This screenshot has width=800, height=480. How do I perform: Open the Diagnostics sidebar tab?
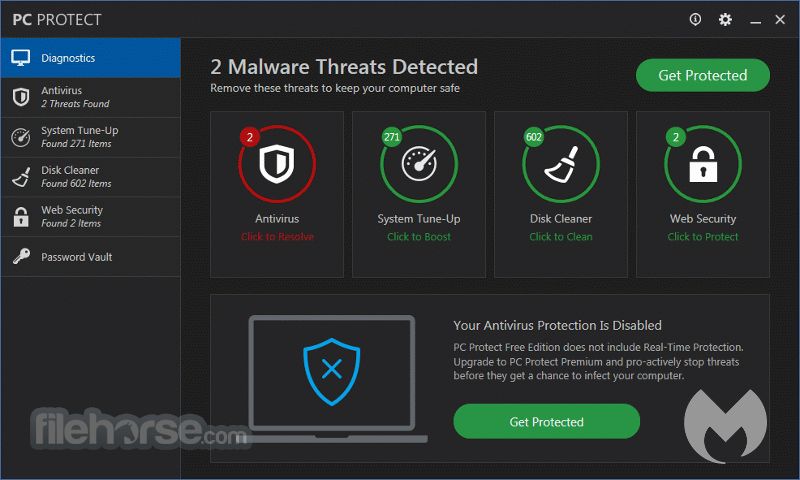(x=90, y=58)
